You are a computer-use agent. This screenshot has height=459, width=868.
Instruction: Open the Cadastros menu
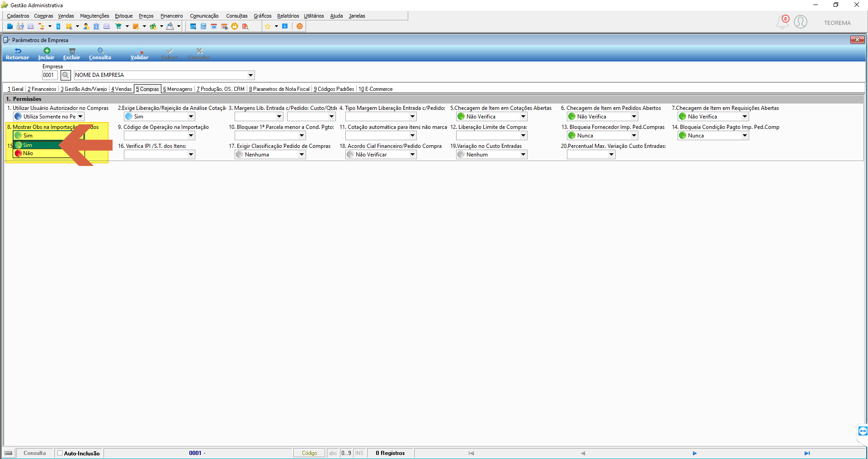click(18, 16)
